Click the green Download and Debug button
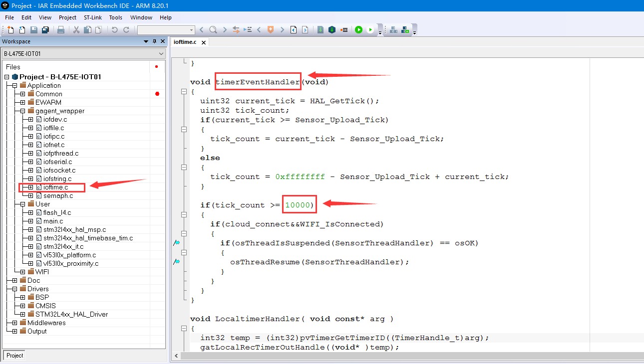644x364 pixels. point(358,30)
